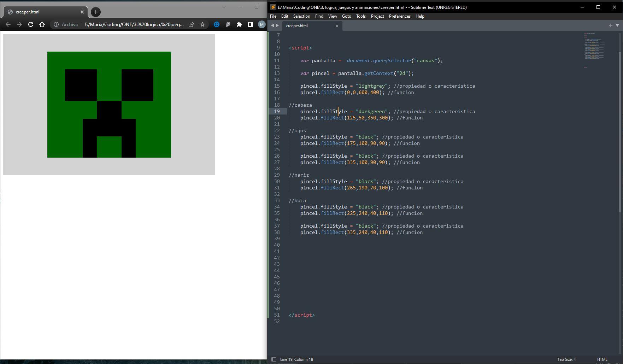Reload the creeper.html page in Chrome
This screenshot has width=623, height=364.
tap(31, 24)
